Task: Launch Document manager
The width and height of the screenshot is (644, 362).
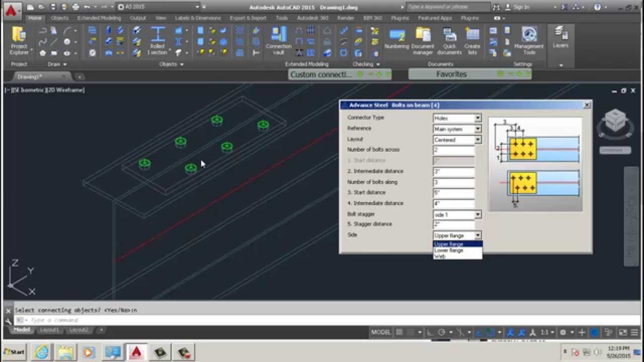Action: (423, 40)
